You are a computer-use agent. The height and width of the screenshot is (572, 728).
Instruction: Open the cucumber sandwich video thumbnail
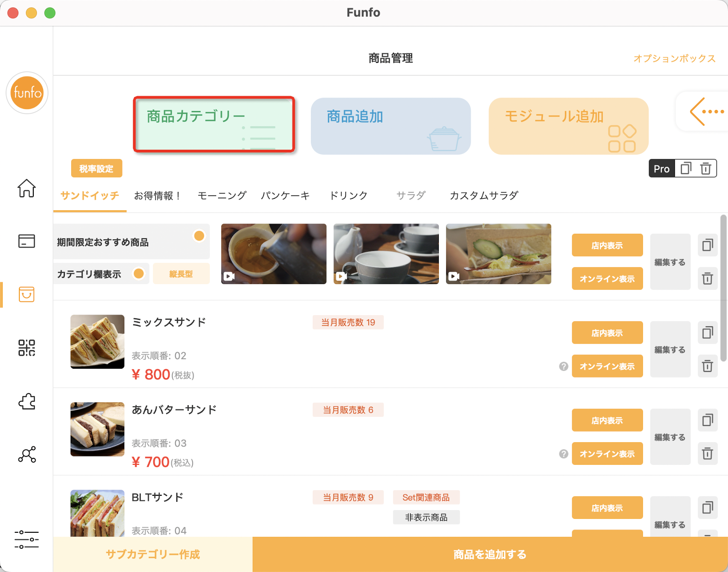pyautogui.click(x=498, y=254)
